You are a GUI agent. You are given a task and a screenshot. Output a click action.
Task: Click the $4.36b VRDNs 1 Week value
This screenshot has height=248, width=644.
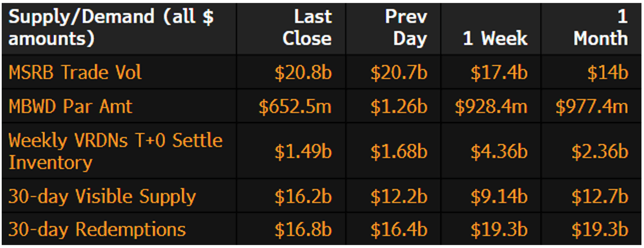499,151
